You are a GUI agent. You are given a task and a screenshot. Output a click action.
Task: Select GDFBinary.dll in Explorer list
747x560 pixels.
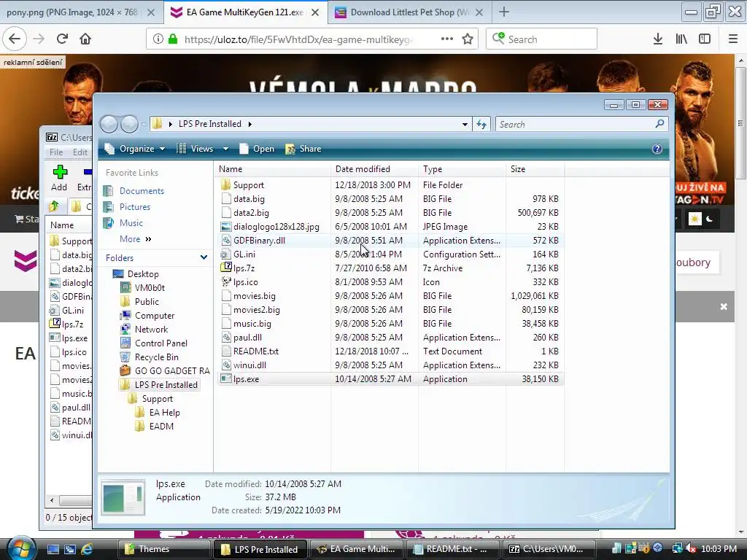(259, 241)
